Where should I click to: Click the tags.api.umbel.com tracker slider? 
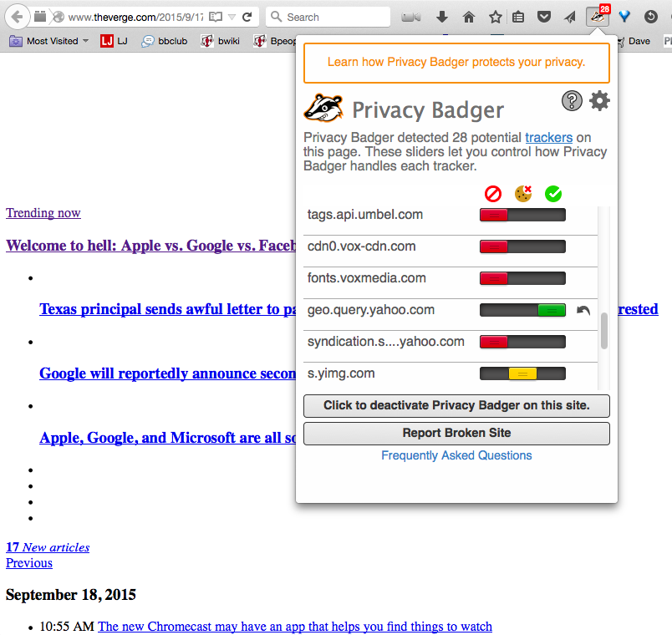(522, 215)
